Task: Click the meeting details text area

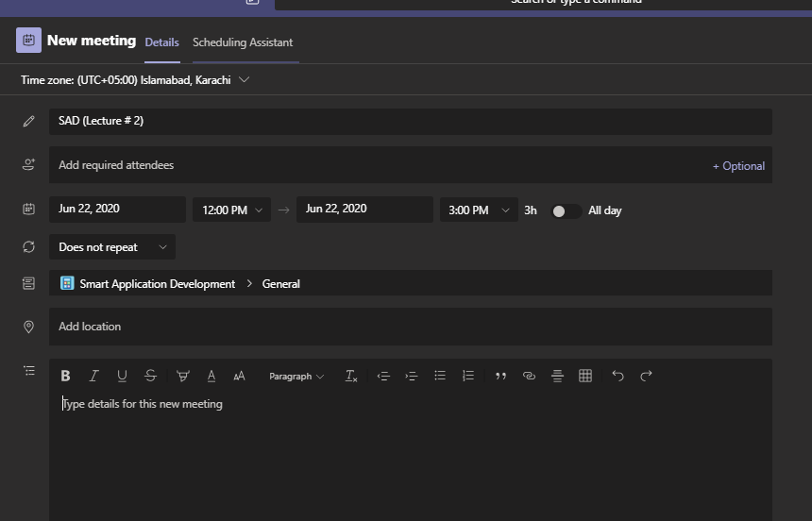Action: click(x=411, y=459)
